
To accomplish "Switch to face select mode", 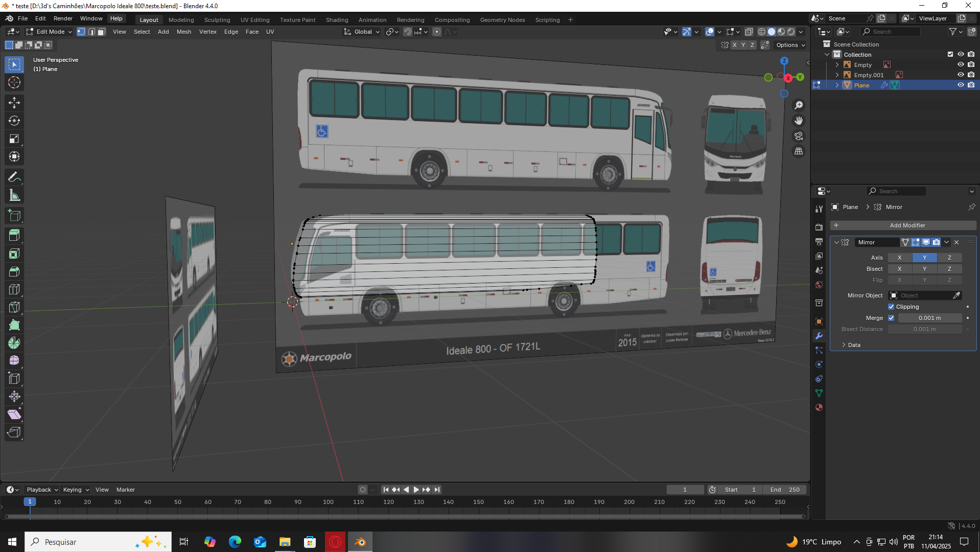I will (102, 32).
